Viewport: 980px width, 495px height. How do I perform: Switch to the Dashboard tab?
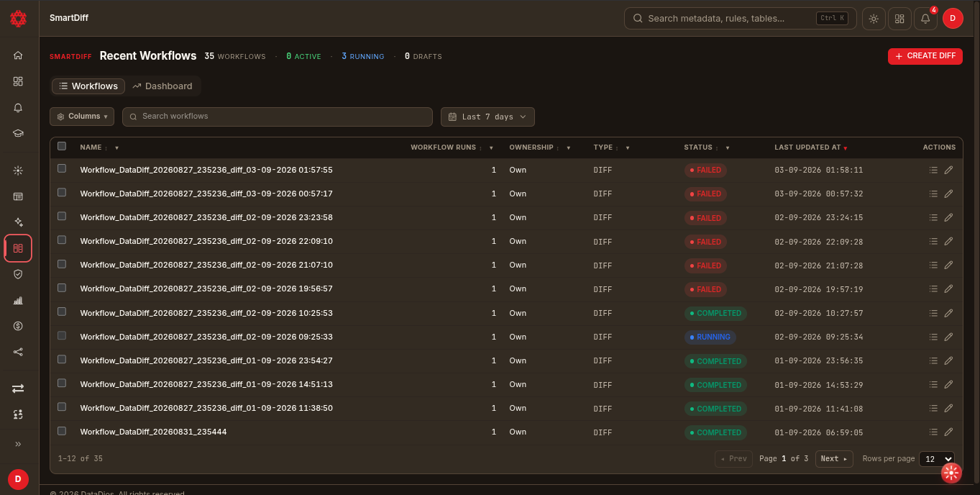coord(162,86)
